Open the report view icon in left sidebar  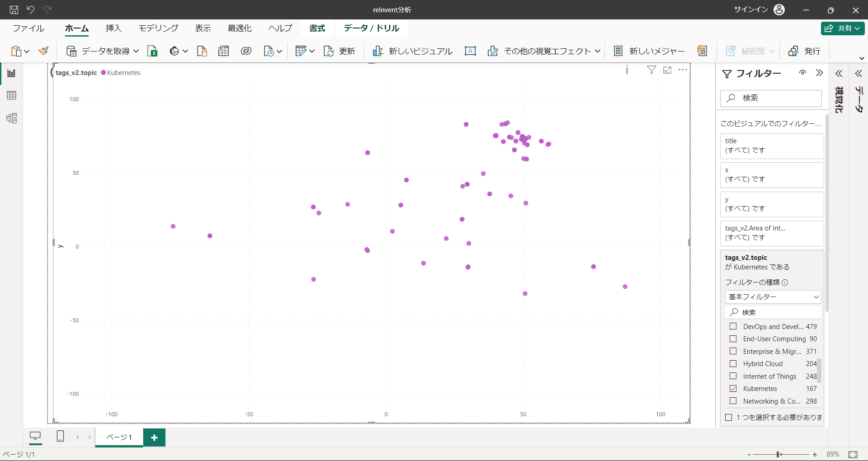(x=12, y=73)
